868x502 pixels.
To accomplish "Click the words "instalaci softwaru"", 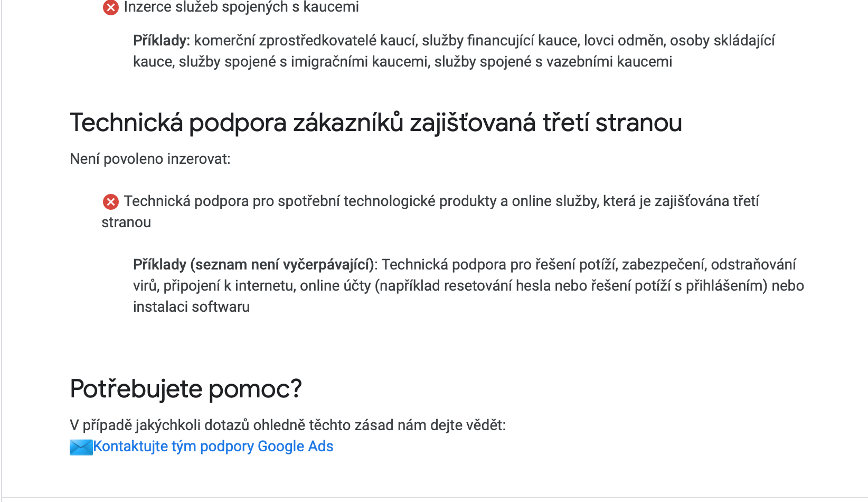I will (x=191, y=307).
